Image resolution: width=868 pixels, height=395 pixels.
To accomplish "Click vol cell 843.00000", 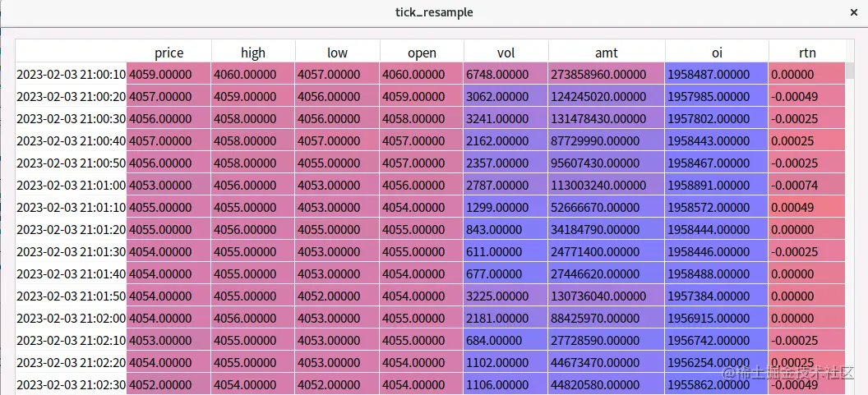I will pos(506,229).
